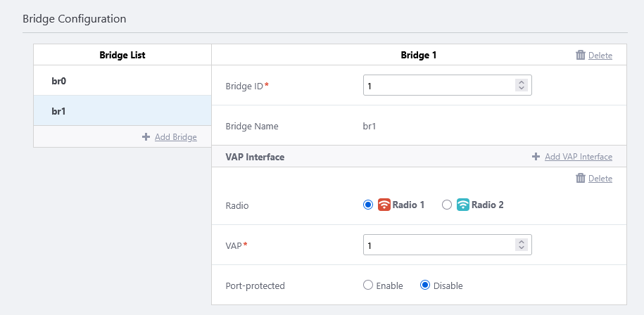Select the Radio 1 radio button
The width and height of the screenshot is (644, 315).
point(367,205)
